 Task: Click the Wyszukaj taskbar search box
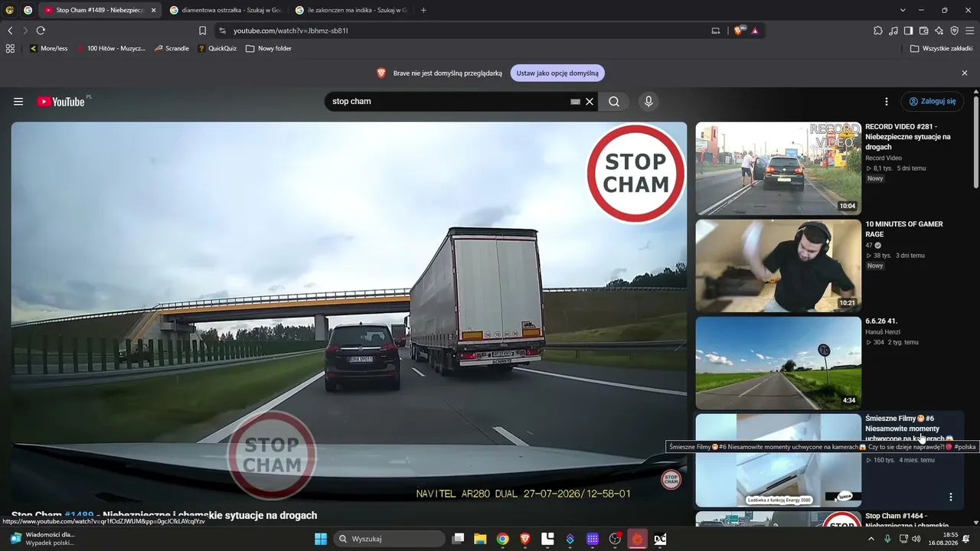pyautogui.click(x=390, y=539)
